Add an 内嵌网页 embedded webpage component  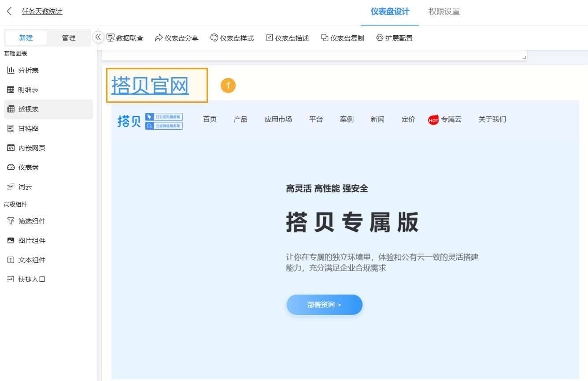(x=30, y=148)
